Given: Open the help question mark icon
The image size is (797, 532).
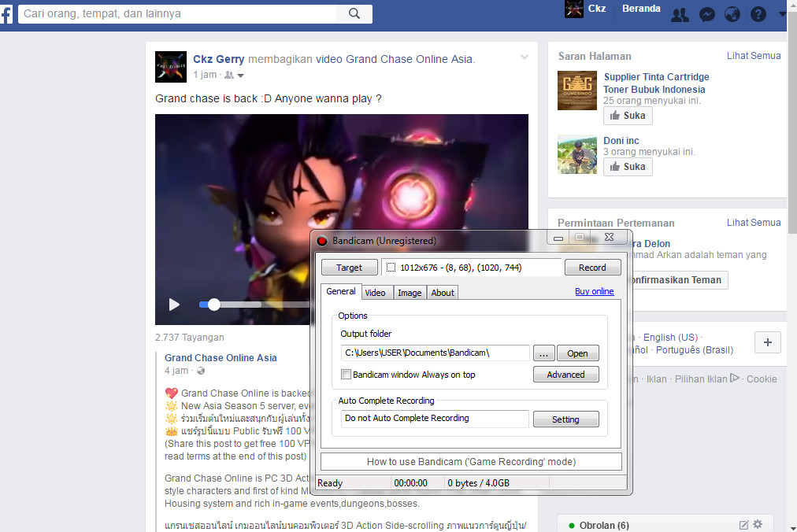Looking at the screenshot, I should coord(758,14).
